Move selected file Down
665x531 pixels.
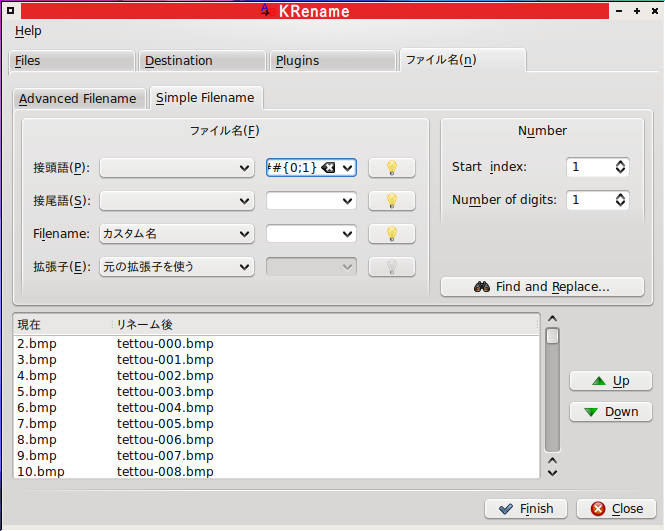(x=611, y=412)
